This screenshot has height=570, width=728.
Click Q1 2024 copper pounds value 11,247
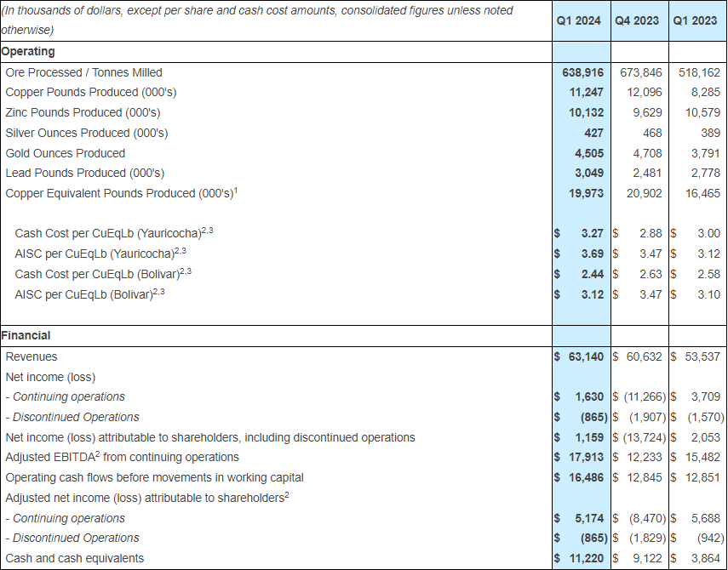tap(586, 93)
